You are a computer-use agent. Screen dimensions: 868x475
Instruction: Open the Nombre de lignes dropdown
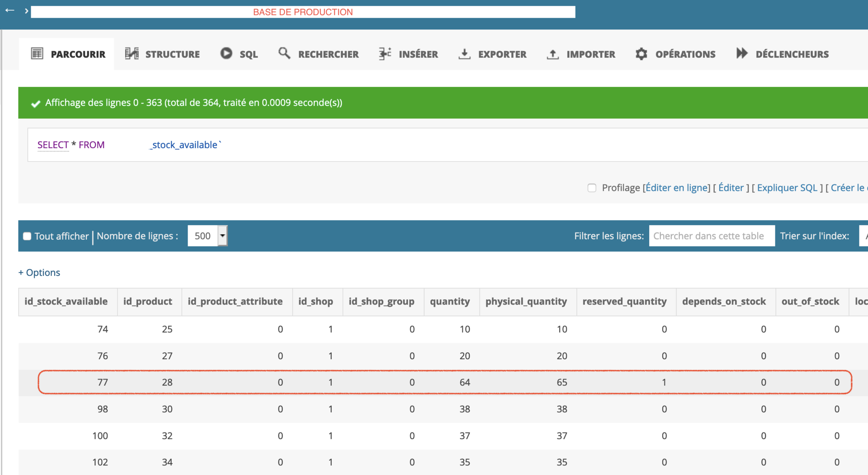pyautogui.click(x=208, y=236)
